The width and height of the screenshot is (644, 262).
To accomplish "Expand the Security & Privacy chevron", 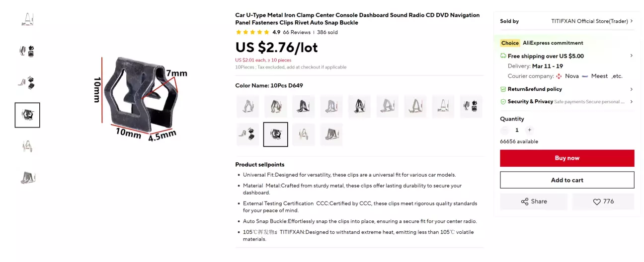I will coord(632,102).
